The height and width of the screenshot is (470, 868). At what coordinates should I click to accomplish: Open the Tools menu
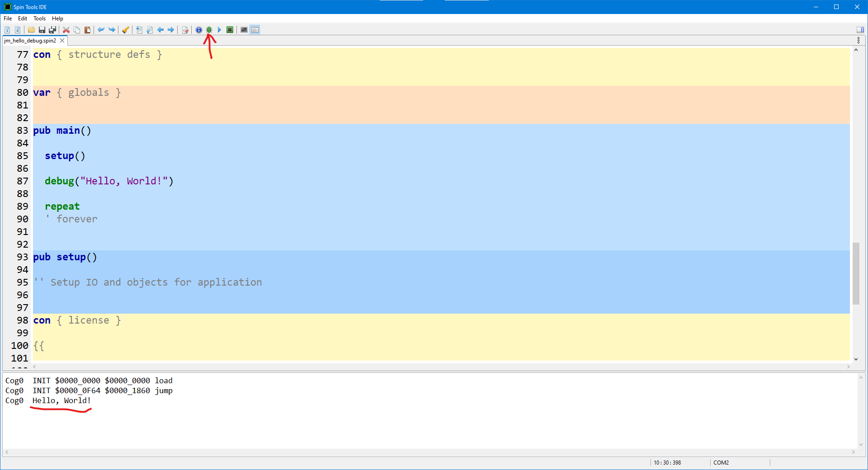[39, 19]
